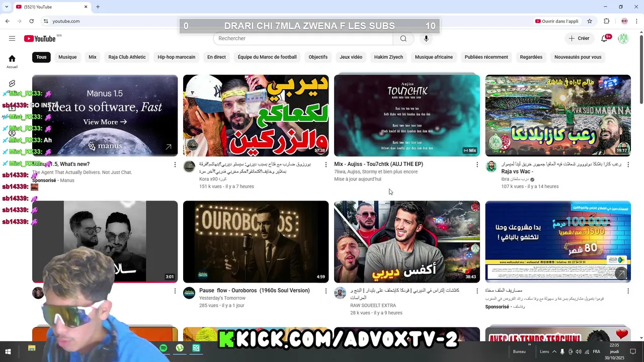Click FRA language indicator in taskbar
This screenshot has width=644, height=362.
click(x=596, y=351)
